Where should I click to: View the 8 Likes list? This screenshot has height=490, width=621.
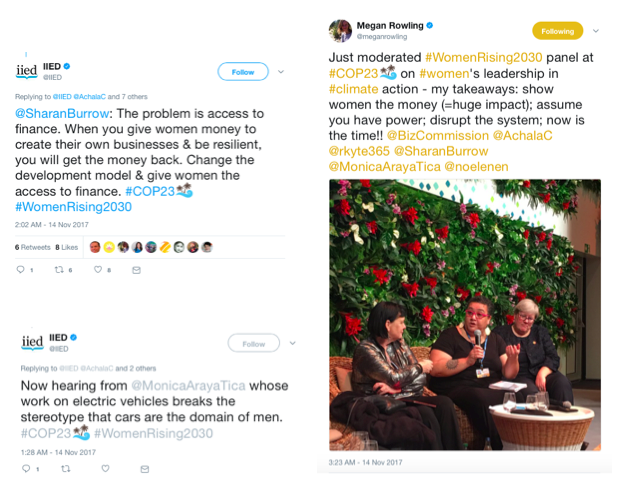point(67,247)
